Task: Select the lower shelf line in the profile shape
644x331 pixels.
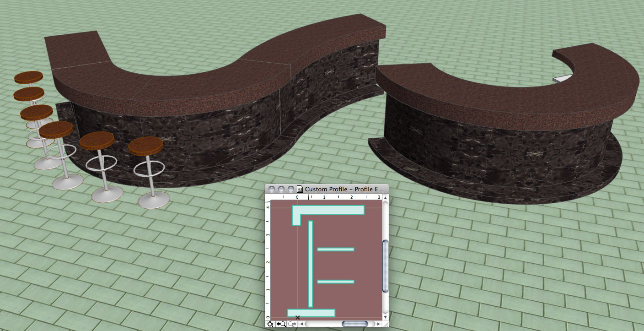Action: (x=336, y=282)
